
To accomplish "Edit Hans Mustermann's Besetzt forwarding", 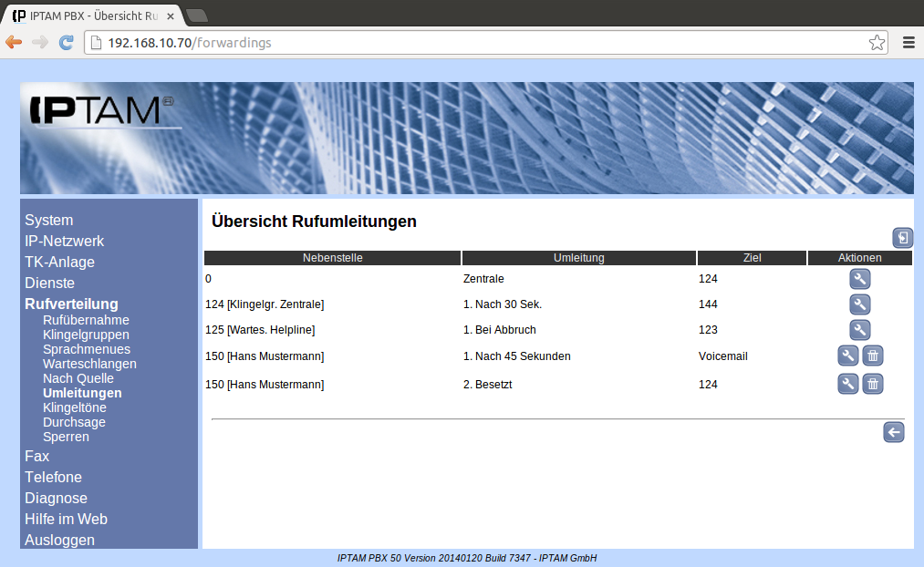I will pos(847,385).
